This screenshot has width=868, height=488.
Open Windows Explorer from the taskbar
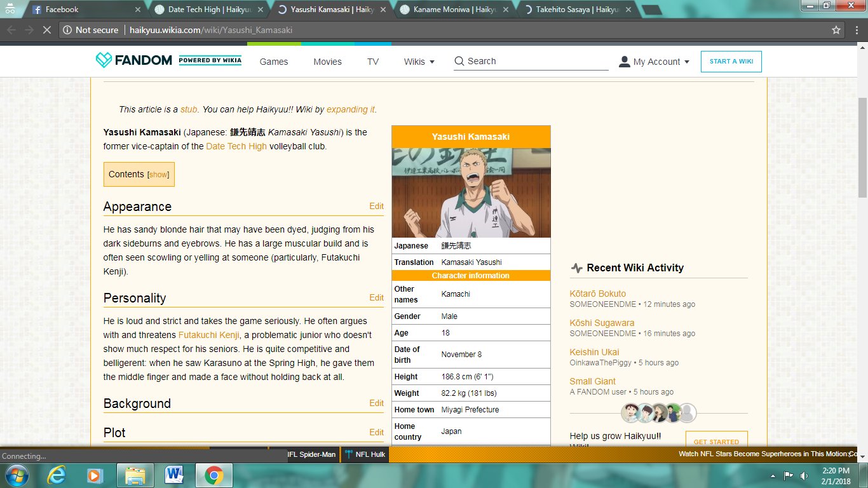(135, 475)
